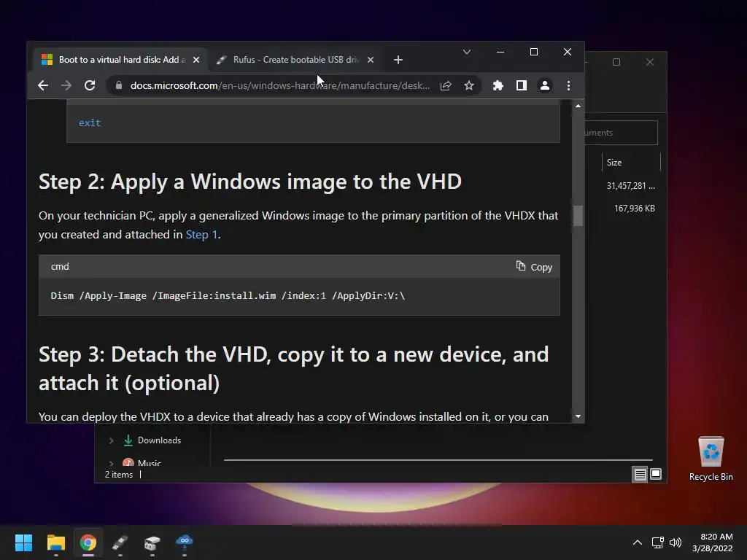Open the Extensions puzzle icon

pos(498,85)
